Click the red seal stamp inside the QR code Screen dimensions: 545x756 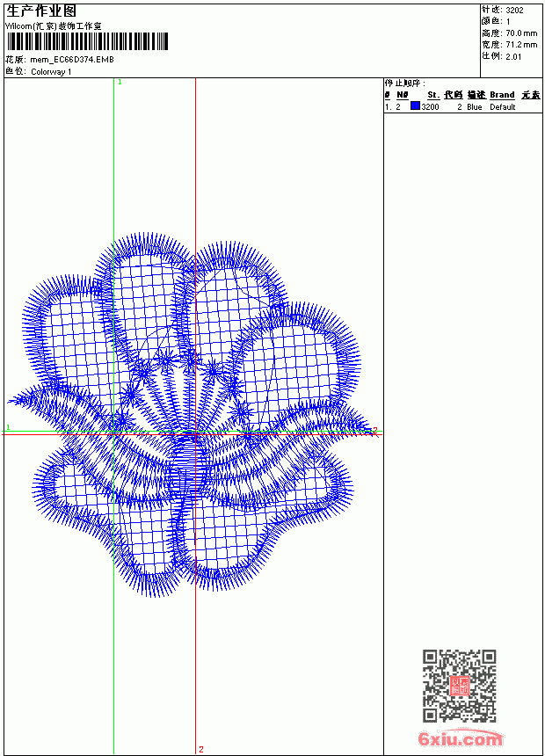click(x=459, y=686)
